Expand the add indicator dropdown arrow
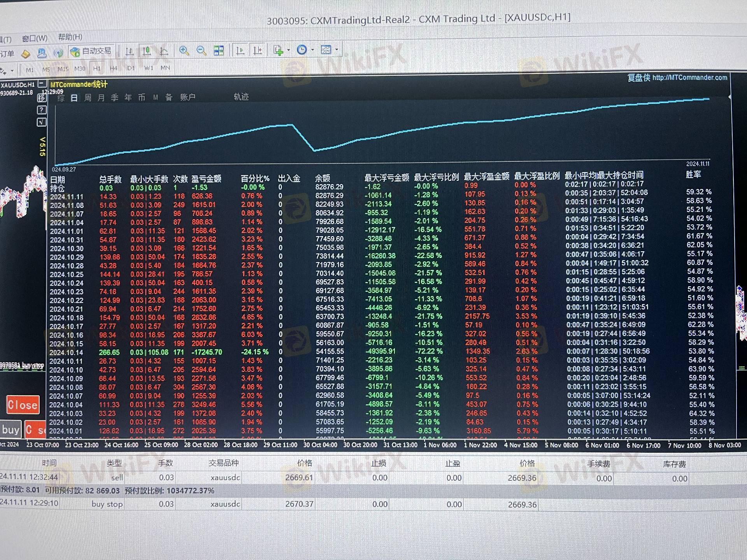This screenshot has height=560, width=747. point(288,50)
